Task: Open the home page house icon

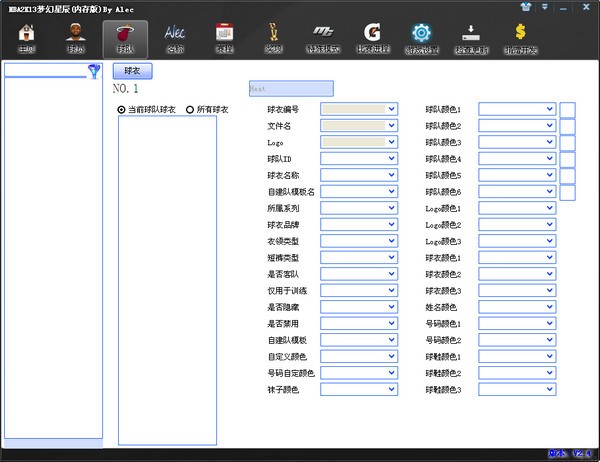Action: (28, 39)
